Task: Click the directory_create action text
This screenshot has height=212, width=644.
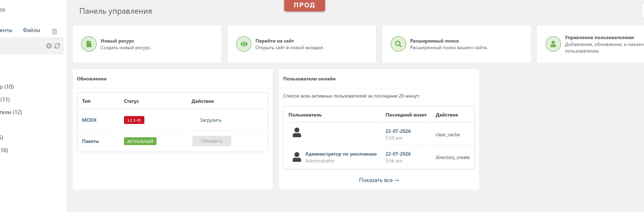Action: (452, 158)
